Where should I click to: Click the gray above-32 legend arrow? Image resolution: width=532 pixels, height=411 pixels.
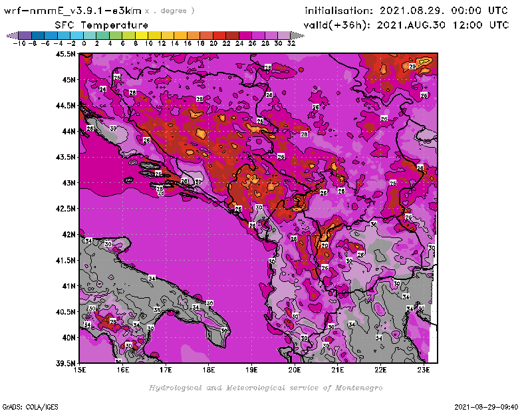click(297, 36)
